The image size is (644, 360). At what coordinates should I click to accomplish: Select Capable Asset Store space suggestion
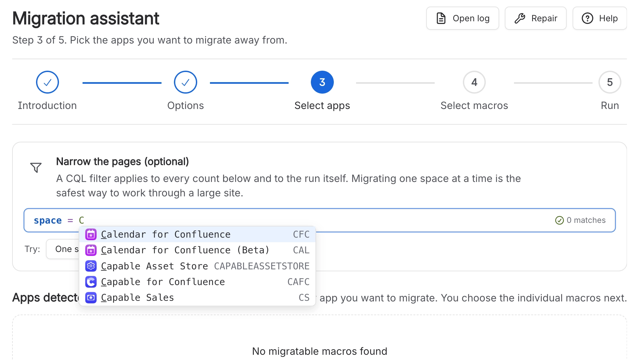(x=197, y=266)
